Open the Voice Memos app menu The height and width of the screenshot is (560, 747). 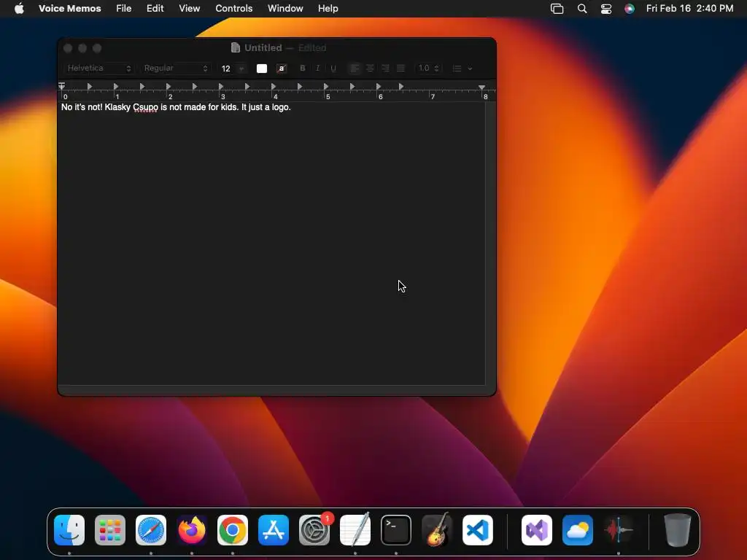(x=69, y=8)
